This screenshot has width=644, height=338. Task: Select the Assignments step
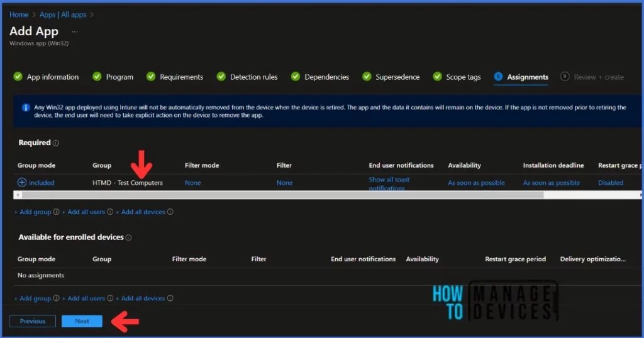[521, 77]
